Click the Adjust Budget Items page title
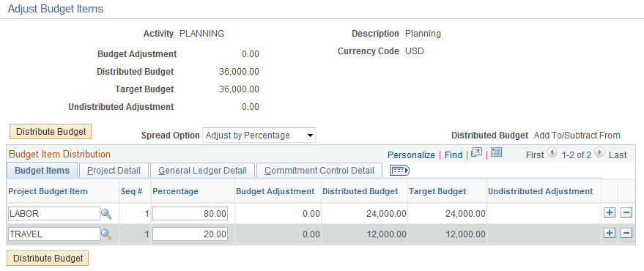 (x=56, y=9)
